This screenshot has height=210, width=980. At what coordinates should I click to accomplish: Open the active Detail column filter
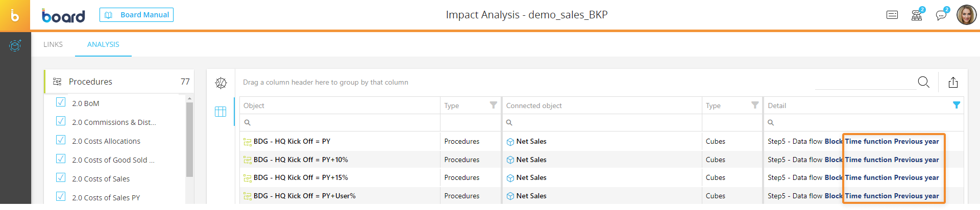(x=957, y=105)
